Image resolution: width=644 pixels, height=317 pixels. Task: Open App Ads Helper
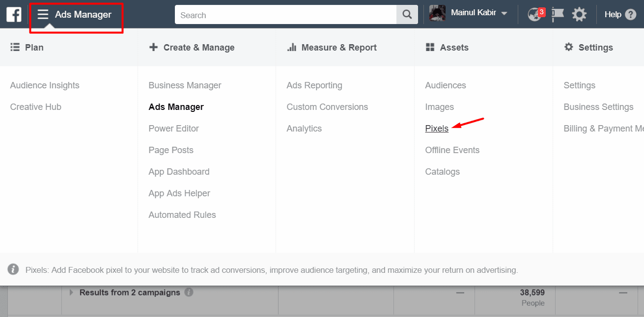coord(179,193)
